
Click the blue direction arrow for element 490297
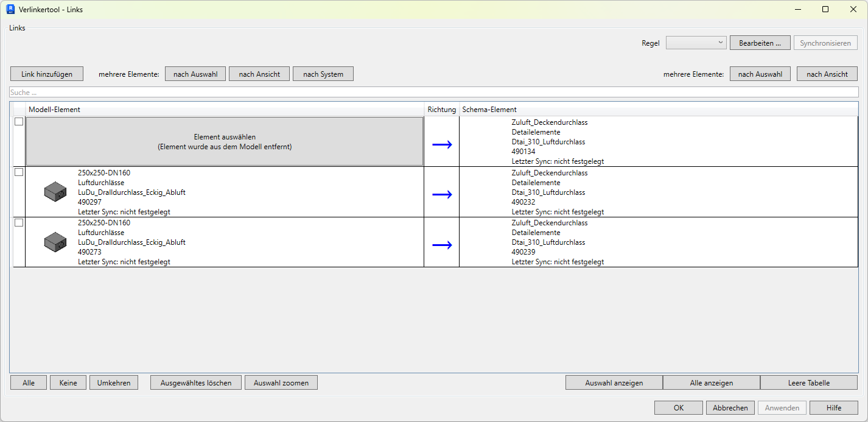(441, 195)
